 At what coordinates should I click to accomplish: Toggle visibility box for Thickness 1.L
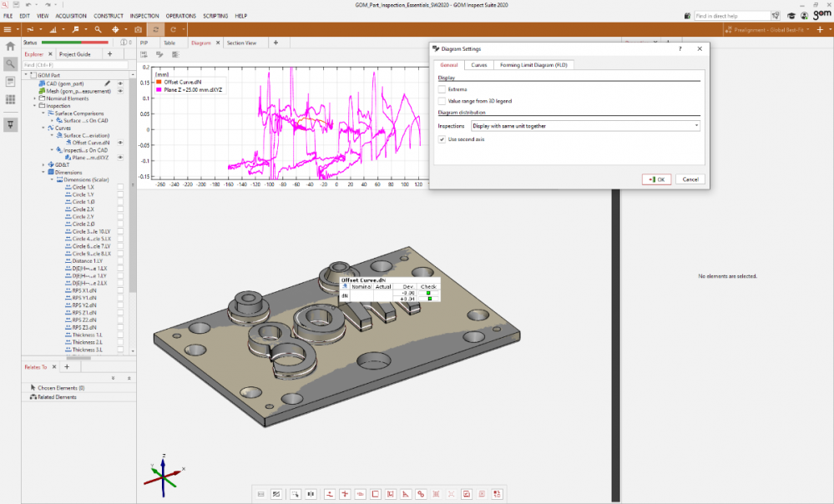coord(120,335)
